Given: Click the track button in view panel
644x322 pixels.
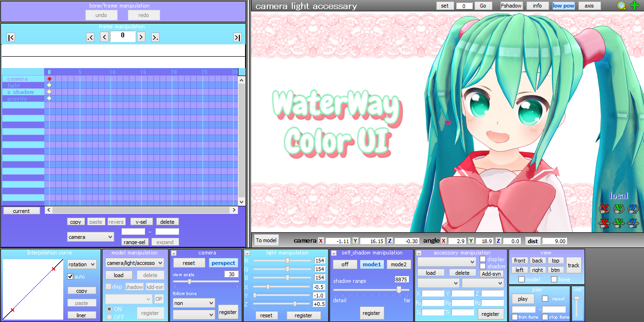Looking at the screenshot, I should point(574,265).
